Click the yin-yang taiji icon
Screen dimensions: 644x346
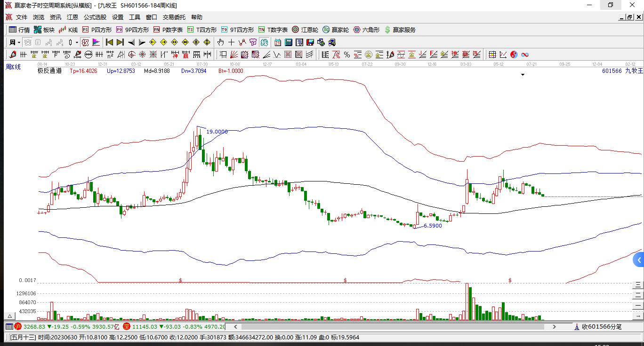pyautogui.click(x=514, y=55)
